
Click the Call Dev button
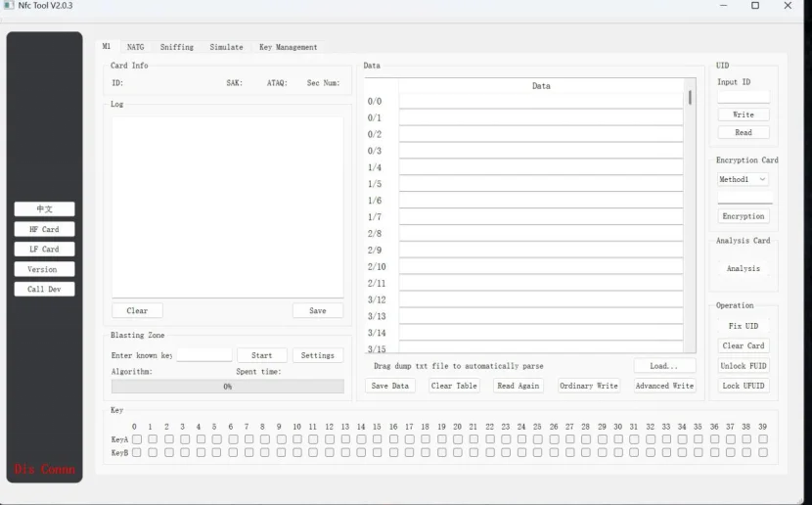click(45, 289)
